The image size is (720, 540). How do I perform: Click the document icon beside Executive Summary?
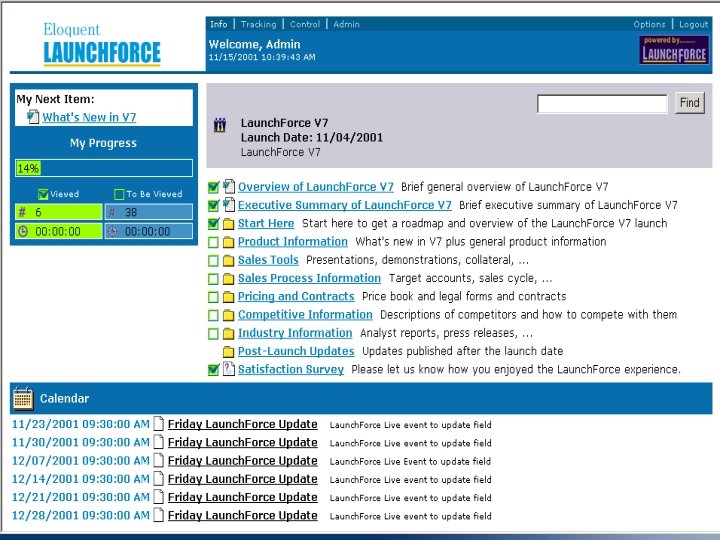tap(229, 205)
